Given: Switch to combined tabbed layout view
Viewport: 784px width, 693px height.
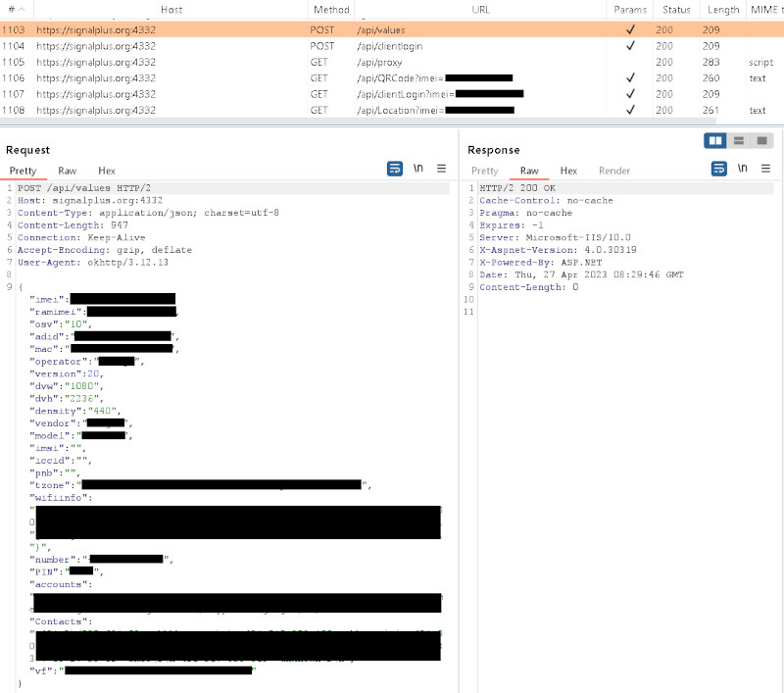Looking at the screenshot, I should click(762, 141).
